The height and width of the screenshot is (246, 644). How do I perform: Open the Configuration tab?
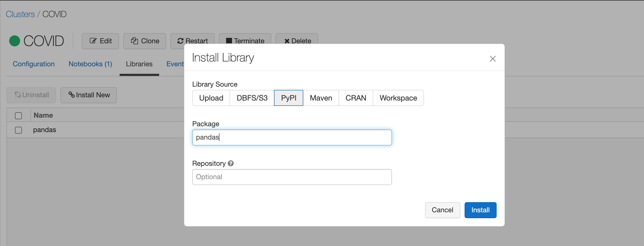[x=34, y=64]
